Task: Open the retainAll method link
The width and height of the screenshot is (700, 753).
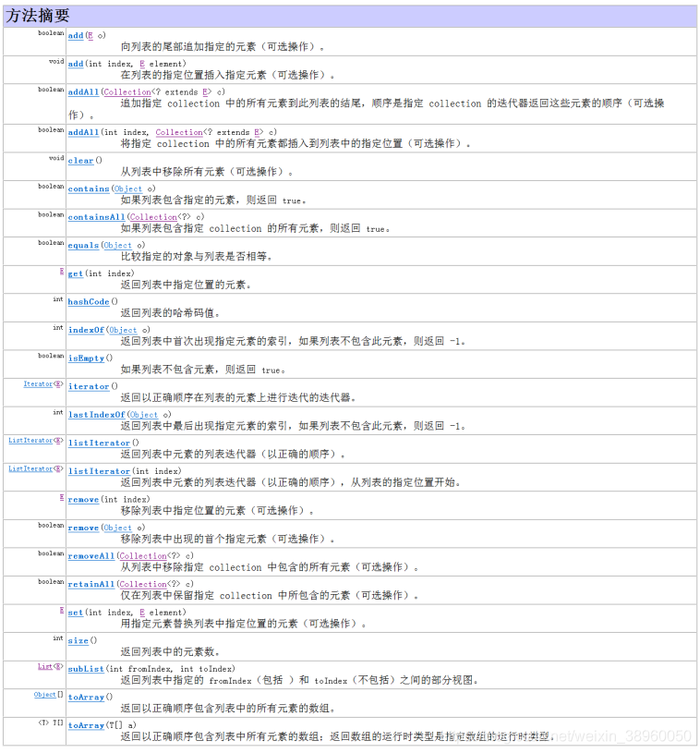Action: pyautogui.click(x=91, y=585)
